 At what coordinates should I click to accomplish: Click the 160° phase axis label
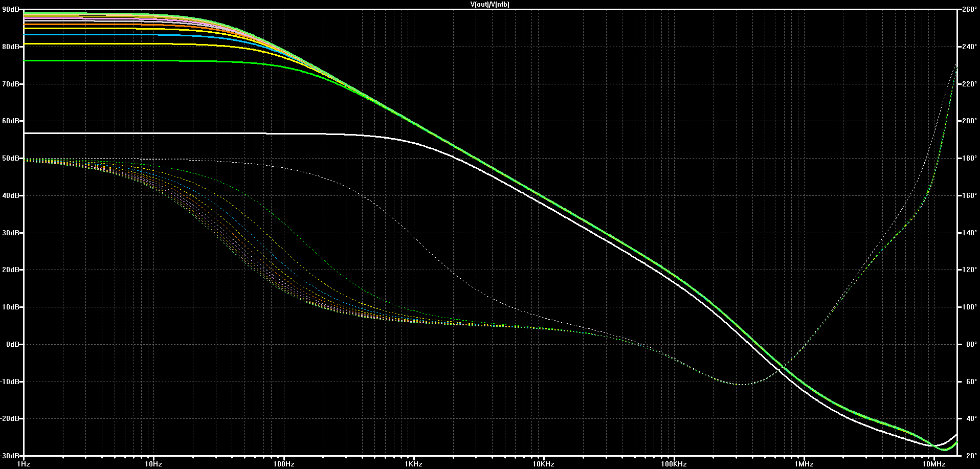[969, 196]
